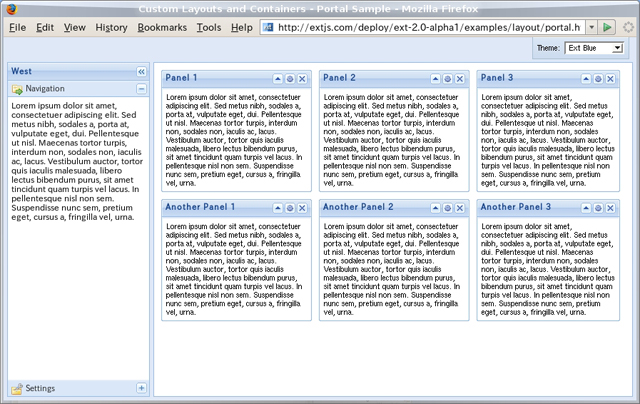Open the Theme combo box dropdown
The image size is (640, 404).
point(618,48)
